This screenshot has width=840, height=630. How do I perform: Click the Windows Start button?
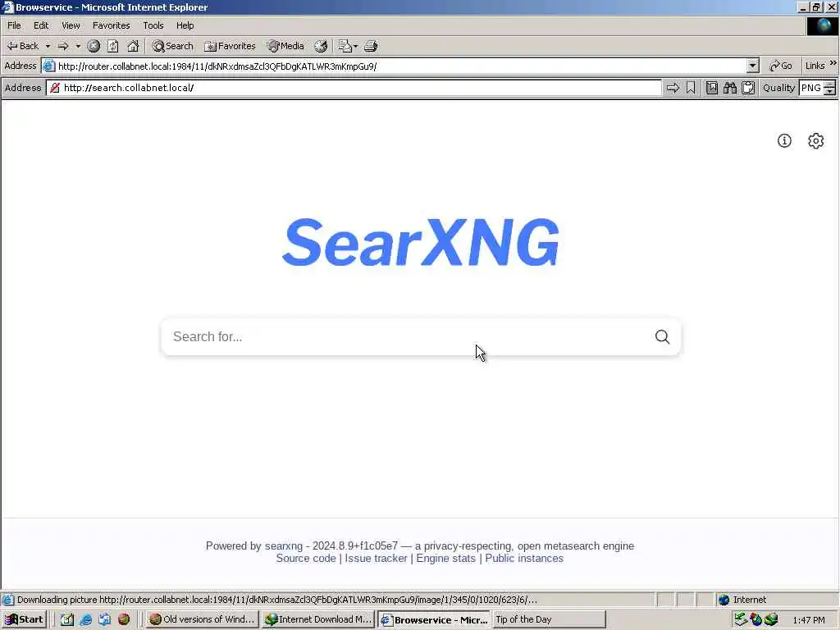click(x=24, y=619)
